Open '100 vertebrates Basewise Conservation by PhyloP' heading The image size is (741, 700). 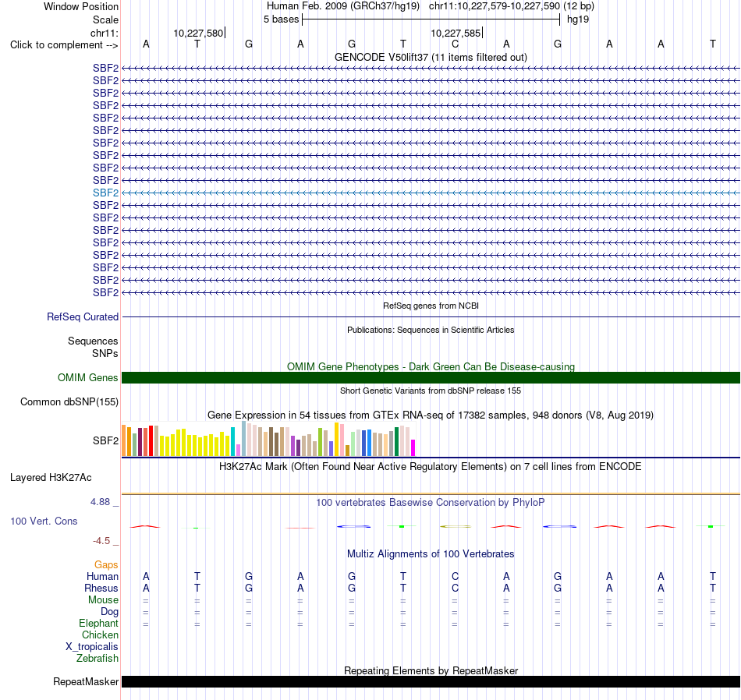[431, 503]
